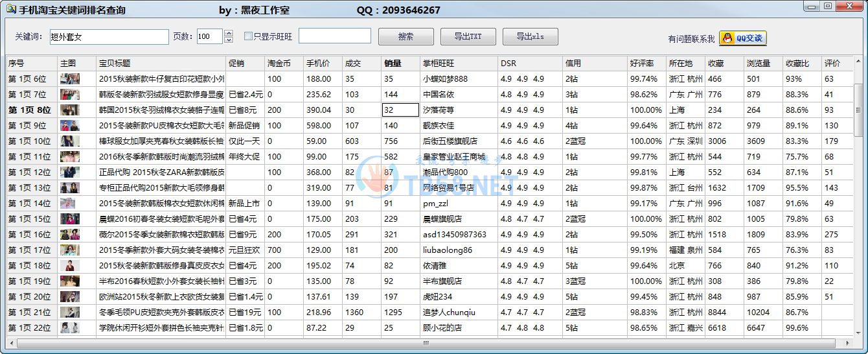868x354 pixels.
Task: Click the 评价 column header
Action: (x=838, y=64)
